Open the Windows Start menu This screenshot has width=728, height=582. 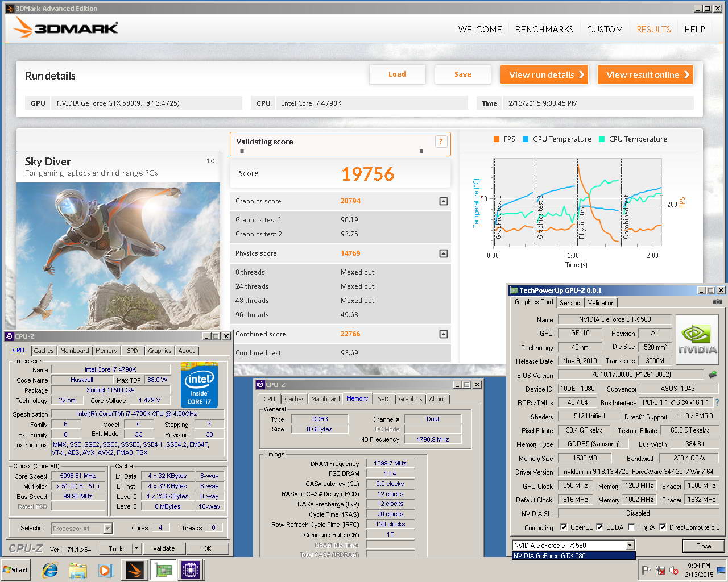point(15,569)
